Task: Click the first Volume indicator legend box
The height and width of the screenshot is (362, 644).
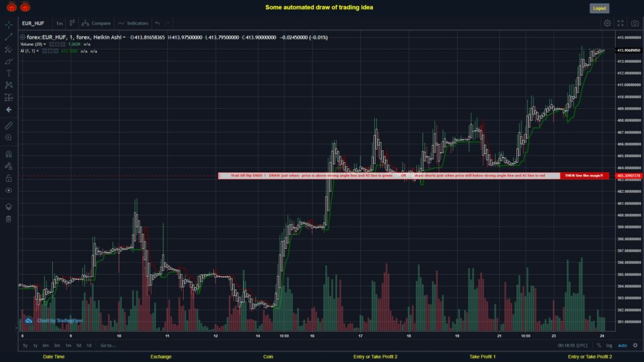Action: click(52, 45)
